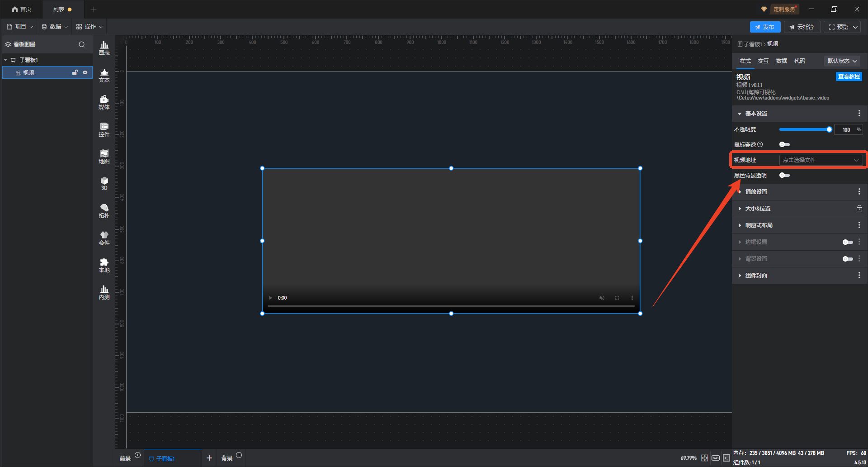Search layers with the magnifier icon
868x467 pixels.
click(x=82, y=44)
